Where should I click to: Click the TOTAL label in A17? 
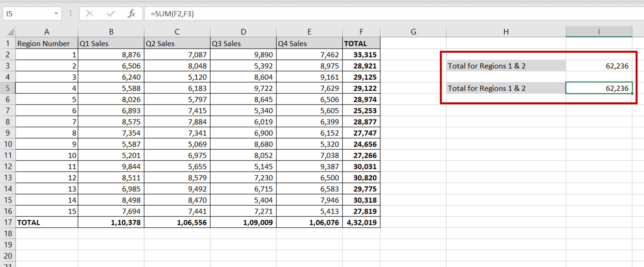coord(47,222)
